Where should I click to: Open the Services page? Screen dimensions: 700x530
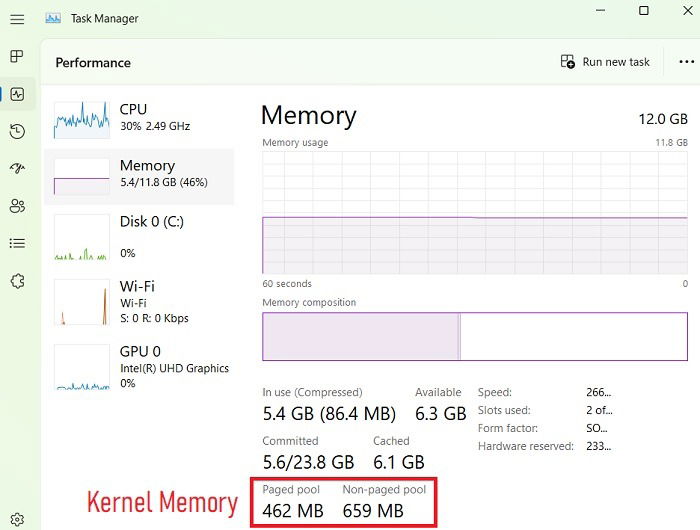(x=17, y=281)
